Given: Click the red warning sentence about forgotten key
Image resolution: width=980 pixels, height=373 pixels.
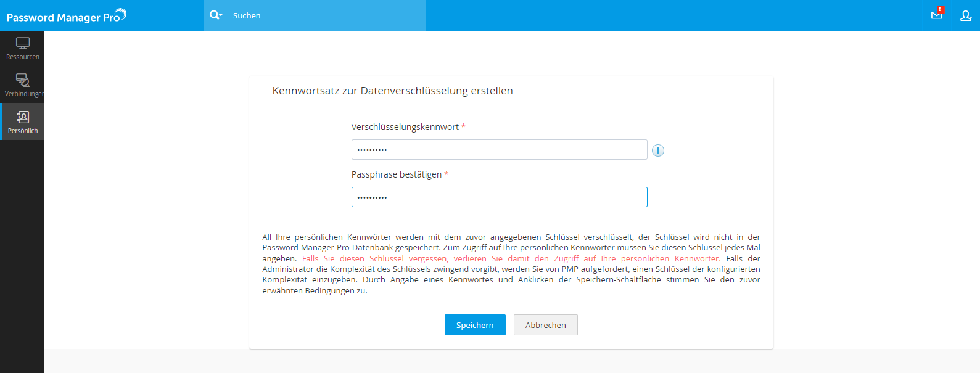Looking at the screenshot, I should tap(511, 258).
